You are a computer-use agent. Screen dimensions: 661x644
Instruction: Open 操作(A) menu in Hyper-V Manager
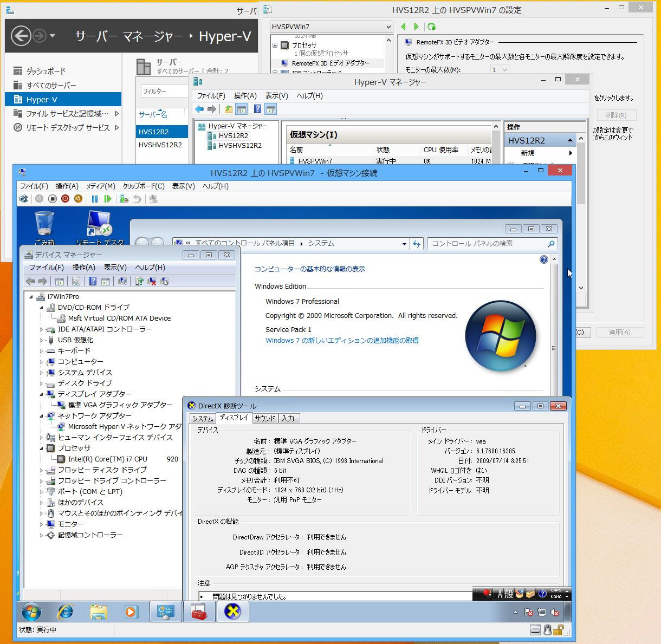coord(245,96)
